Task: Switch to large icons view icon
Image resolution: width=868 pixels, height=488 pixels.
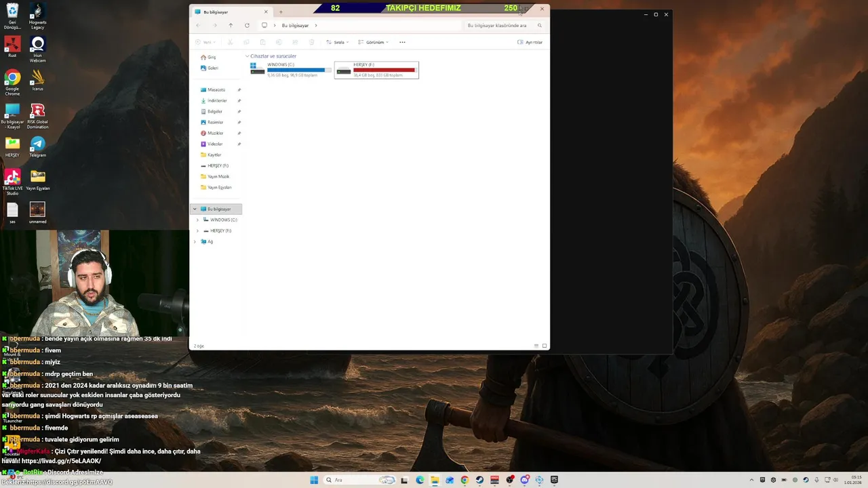Action: pyautogui.click(x=544, y=346)
